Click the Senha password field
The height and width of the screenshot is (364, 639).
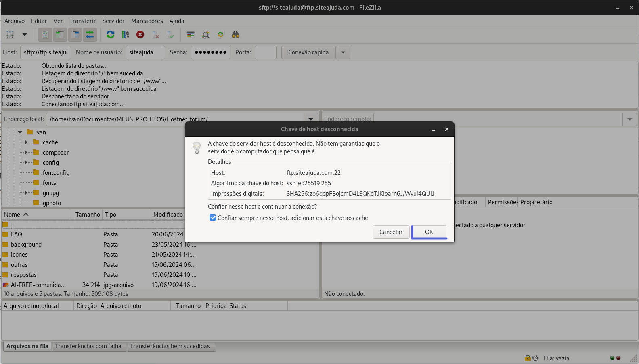click(x=211, y=52)
